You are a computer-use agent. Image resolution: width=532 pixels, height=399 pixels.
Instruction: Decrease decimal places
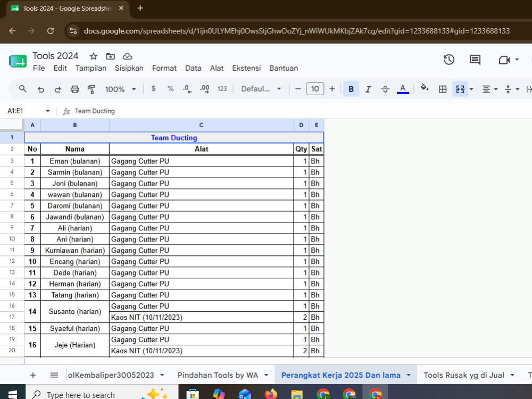(187, 89)
